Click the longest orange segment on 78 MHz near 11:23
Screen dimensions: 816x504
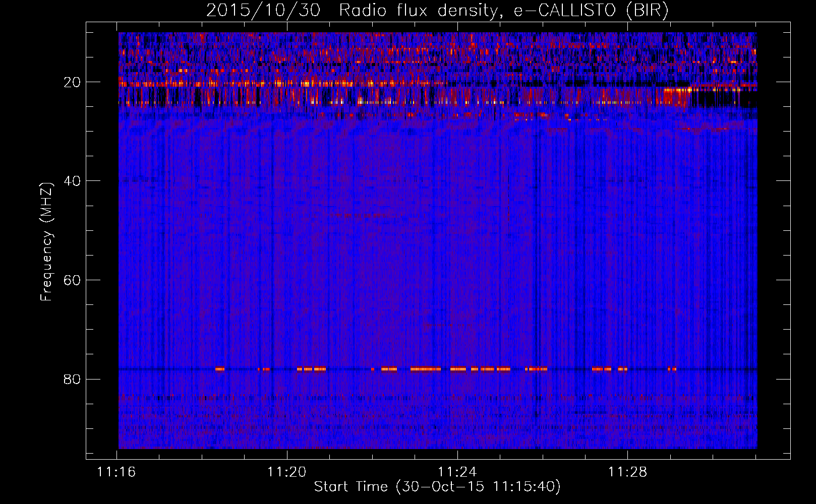click(425, 369)
